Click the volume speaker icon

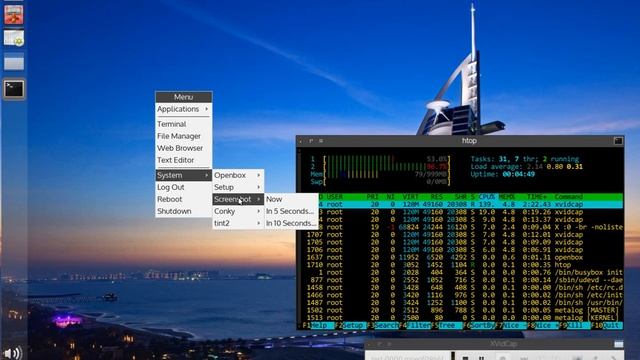(13, 353)
